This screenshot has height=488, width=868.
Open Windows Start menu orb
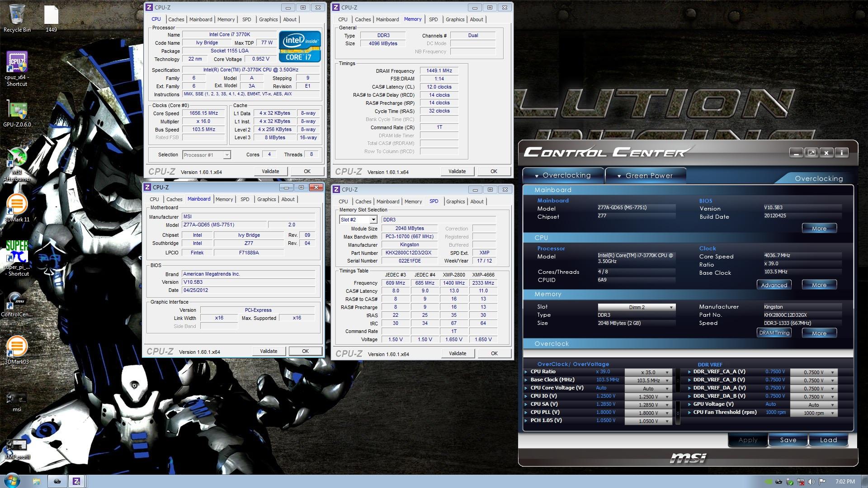click(x=12, y=481)
